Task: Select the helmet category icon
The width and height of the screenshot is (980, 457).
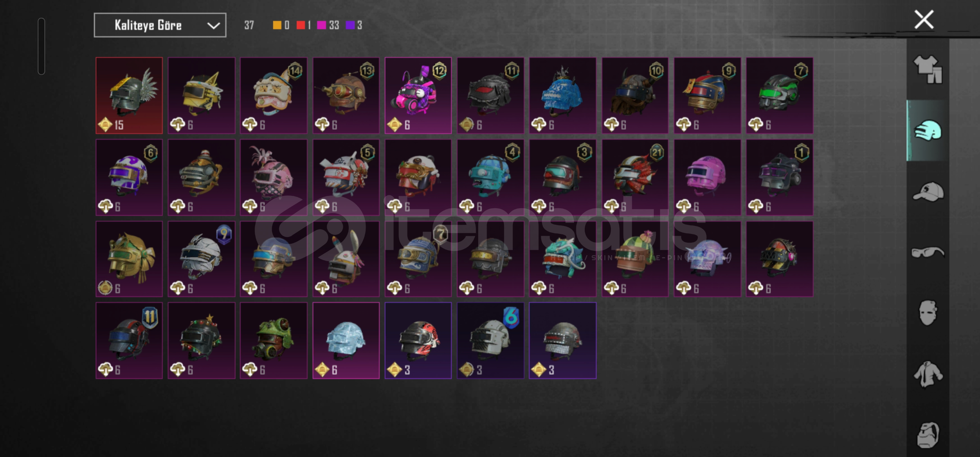Action: pyautogui.click(x=928, y=130)
